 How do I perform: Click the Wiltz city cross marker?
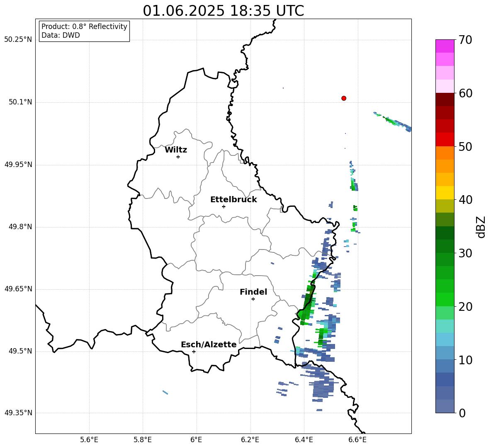pyautogui.click(x=178, y=157)
